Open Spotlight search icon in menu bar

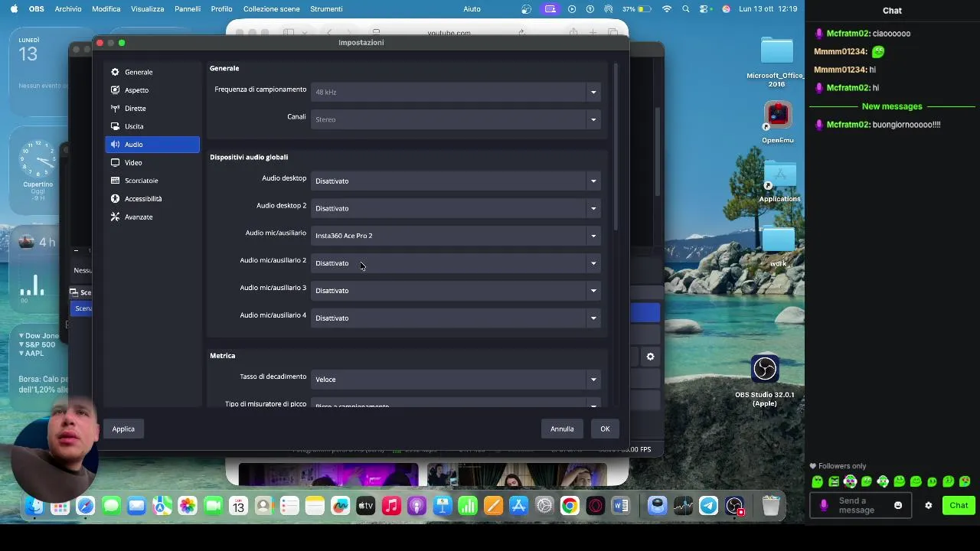point(686,9)
